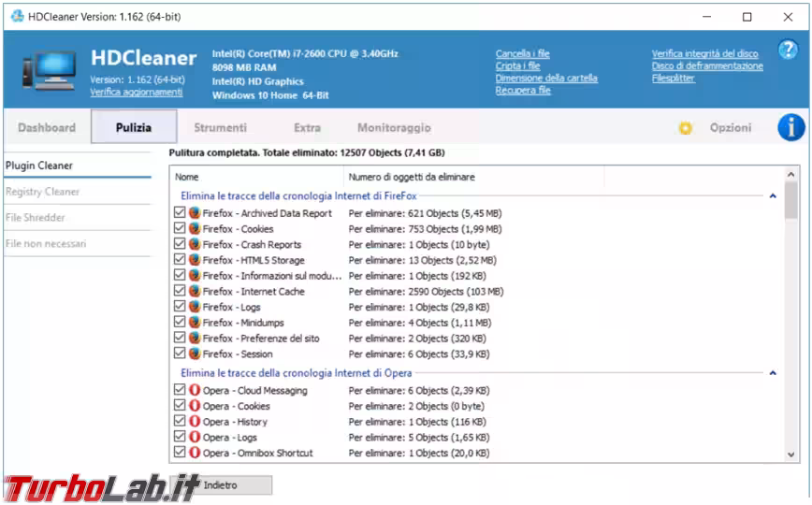Select Plugin Cleaner in the sidebar
Viewport: 812px width, 505px height.
39,166
